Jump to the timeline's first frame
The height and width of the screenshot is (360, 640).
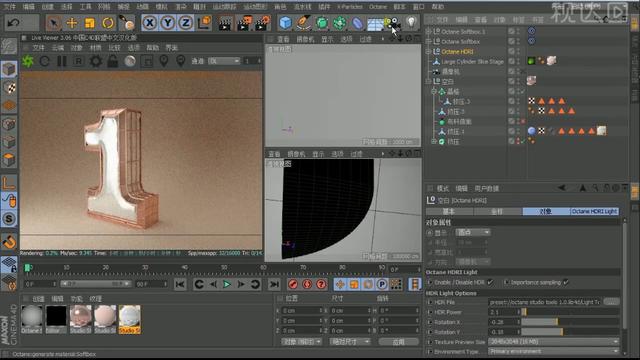coord(180,284)
